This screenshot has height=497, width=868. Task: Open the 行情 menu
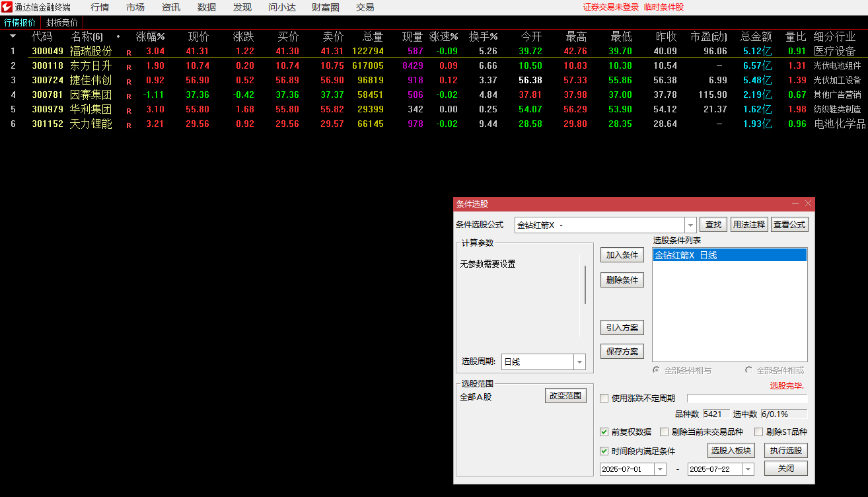(x=100, y=7)
